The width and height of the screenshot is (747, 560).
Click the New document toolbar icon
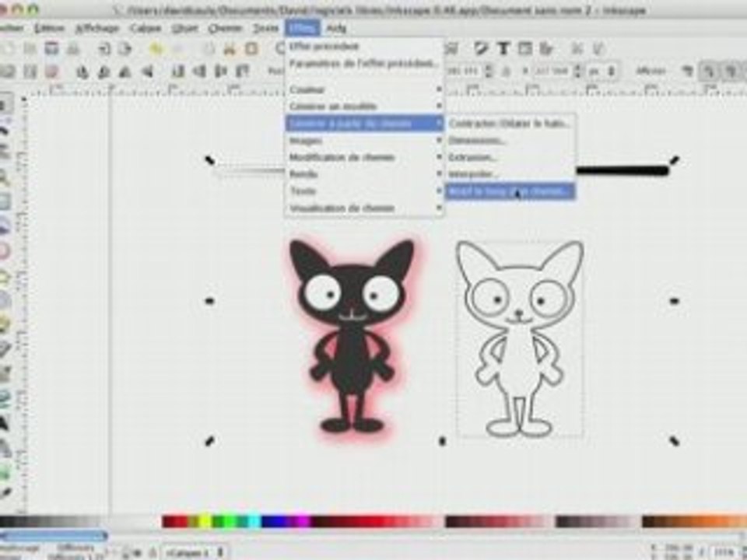[x=9, y=48]
